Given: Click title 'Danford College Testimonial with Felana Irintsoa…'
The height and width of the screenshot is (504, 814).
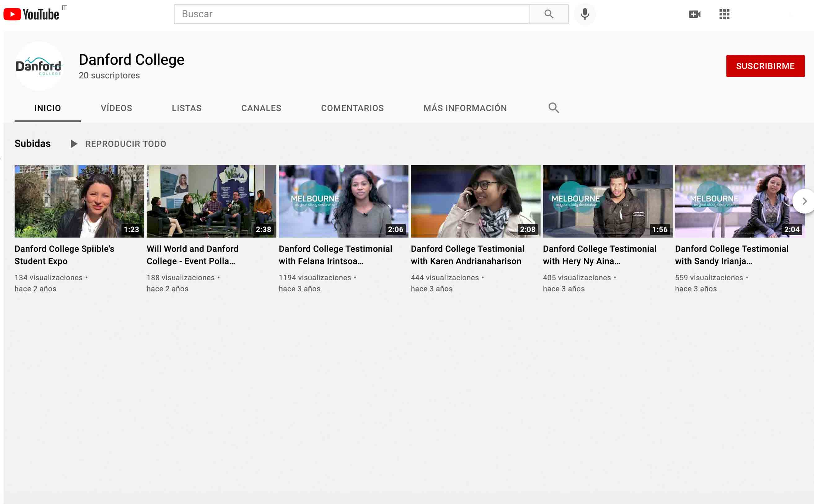Looking at the screenshot, I should coord(335,255).
